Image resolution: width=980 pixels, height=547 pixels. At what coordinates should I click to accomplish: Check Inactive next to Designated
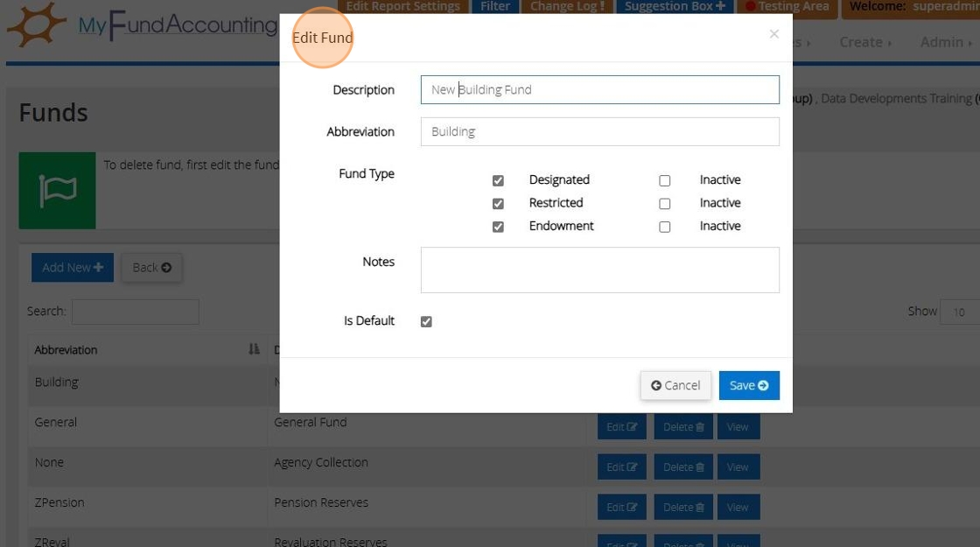click(664, 180)
